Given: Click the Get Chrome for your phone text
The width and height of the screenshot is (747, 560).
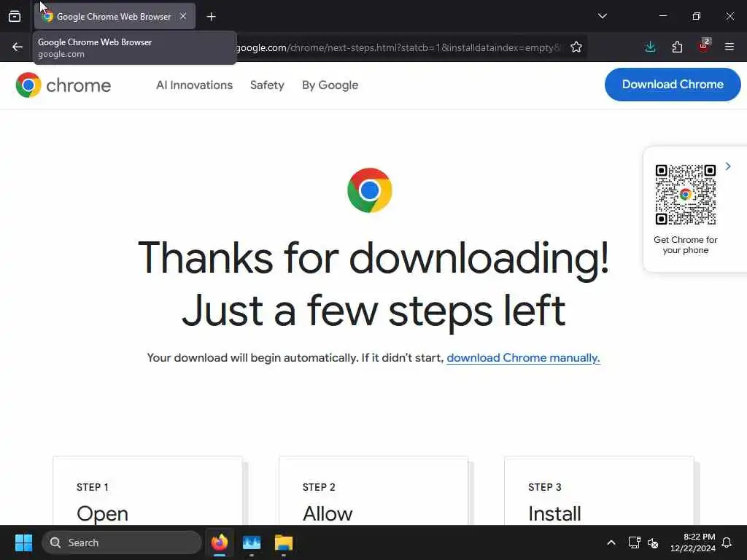Looking at the screenshot, I should tap(686, 245).
